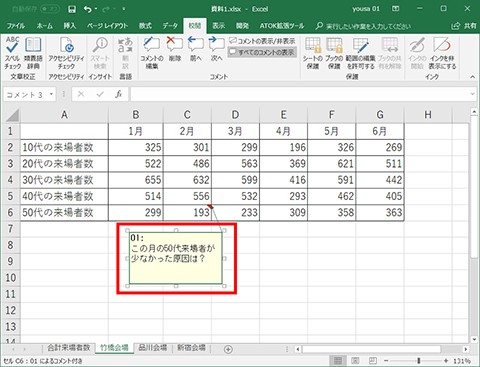Open the 新宿会場 sheet tab
Image resolution: width=480 pixels, height=367 pixels.
pyautogui.click(x=191, y=348)
